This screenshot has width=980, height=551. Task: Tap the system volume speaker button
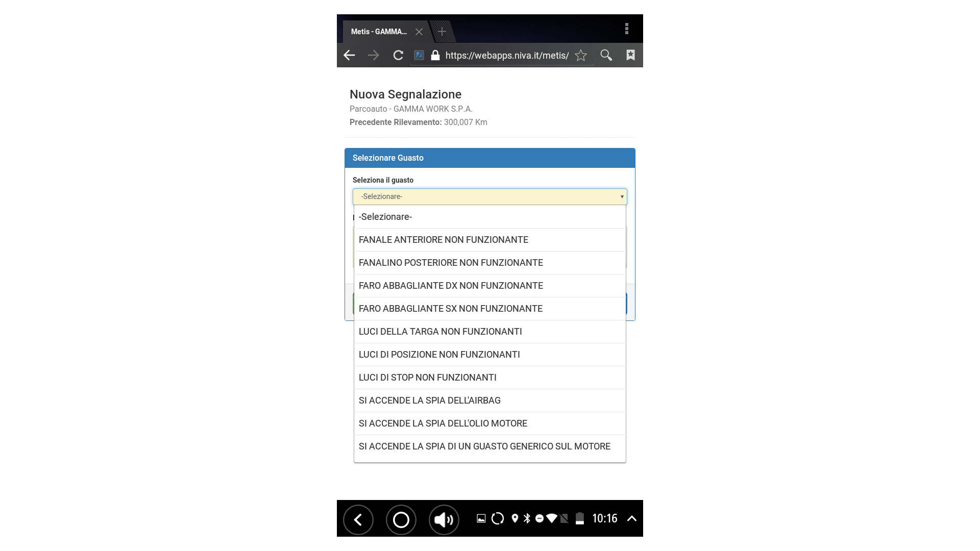tap(444, 519)
